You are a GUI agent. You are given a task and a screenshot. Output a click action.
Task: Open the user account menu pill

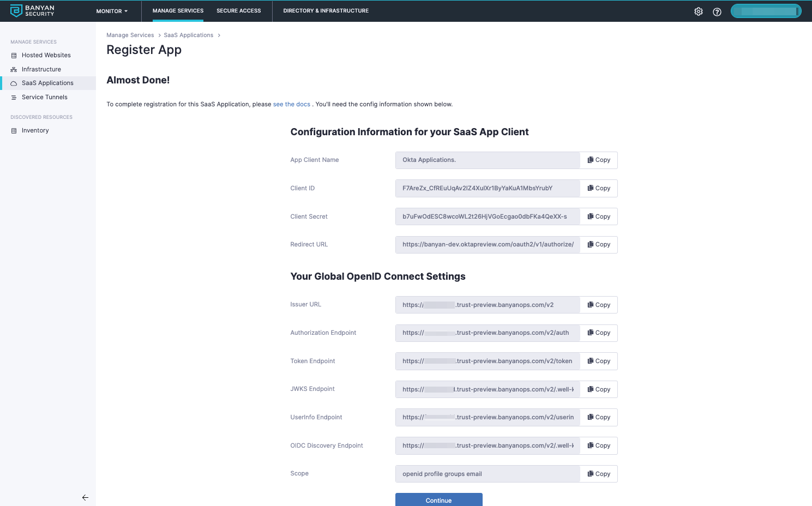tap(766, 11)
